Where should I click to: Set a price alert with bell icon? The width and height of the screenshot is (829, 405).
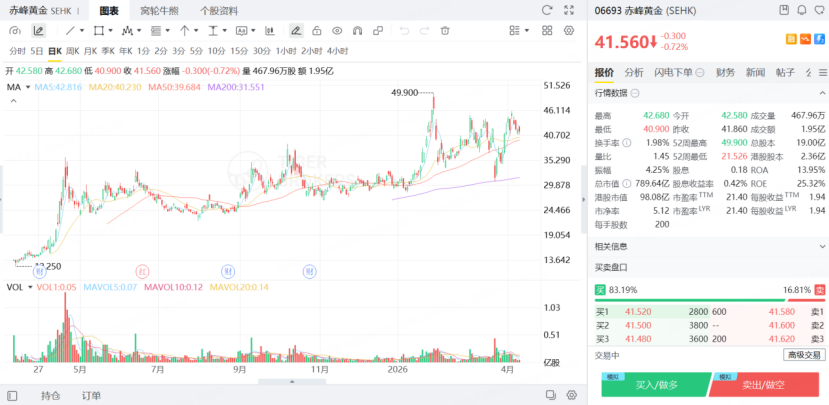[802, 10]
